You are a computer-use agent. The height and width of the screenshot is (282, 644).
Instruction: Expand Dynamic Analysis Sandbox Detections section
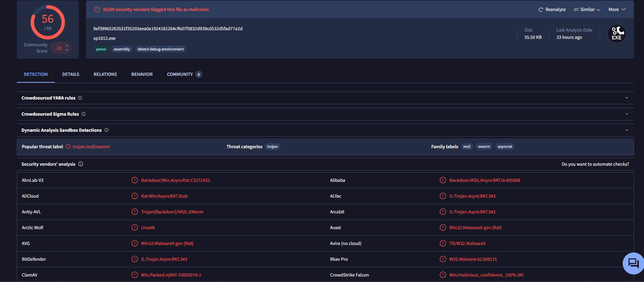[x=627, y=130]
